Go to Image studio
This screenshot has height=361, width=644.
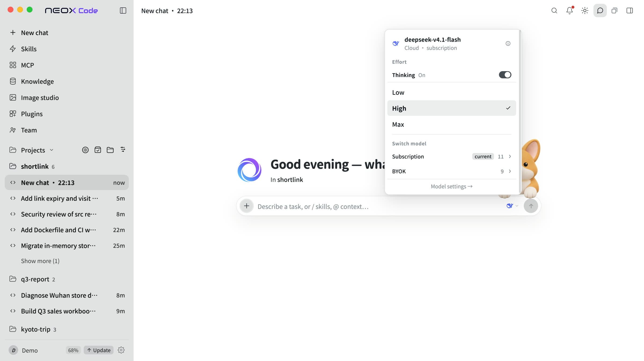[x=67, y=98]
